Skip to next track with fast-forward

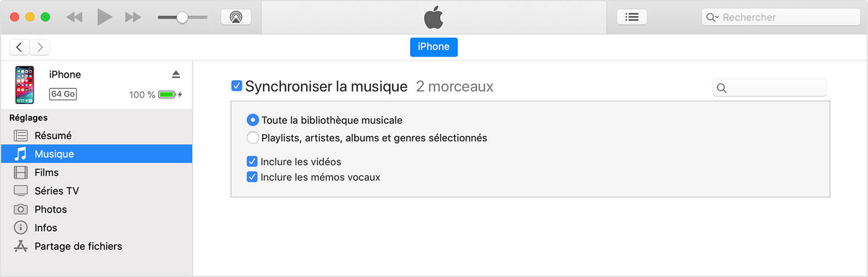coord(133,17)
